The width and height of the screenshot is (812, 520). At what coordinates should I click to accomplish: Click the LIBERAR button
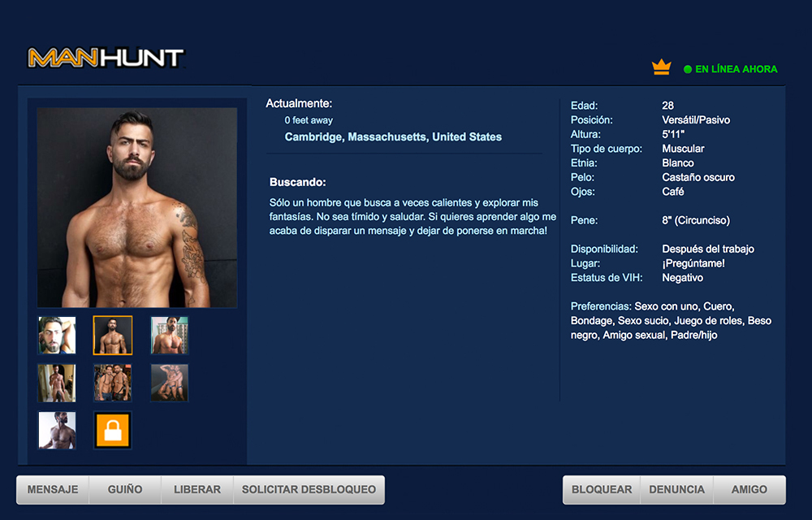(x=197, y=489)
